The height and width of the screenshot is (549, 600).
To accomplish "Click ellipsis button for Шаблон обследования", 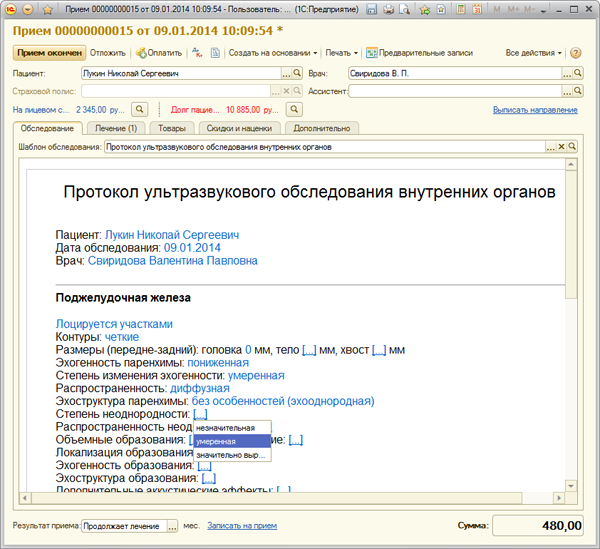I will pyautogui.click(x=550, y=147).
